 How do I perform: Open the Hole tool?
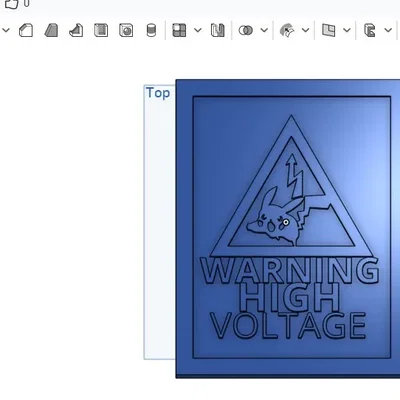coord(126,30)
